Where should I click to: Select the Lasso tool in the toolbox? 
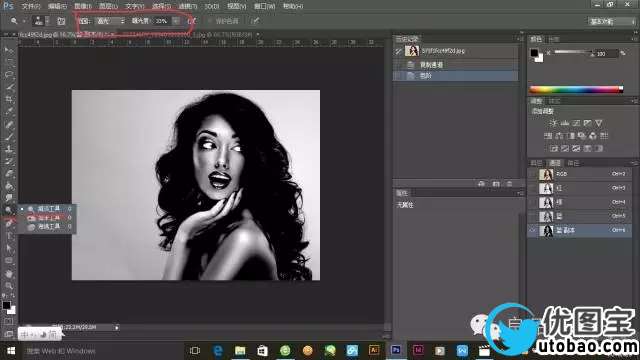tap(9, 75)
